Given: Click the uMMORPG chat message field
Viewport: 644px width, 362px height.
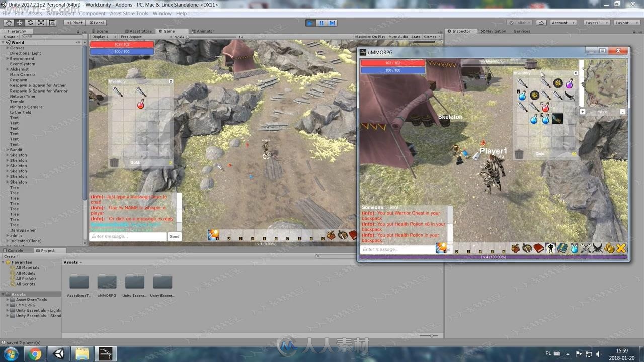Looking at the screenshot, I should click(x=398, y=249).
